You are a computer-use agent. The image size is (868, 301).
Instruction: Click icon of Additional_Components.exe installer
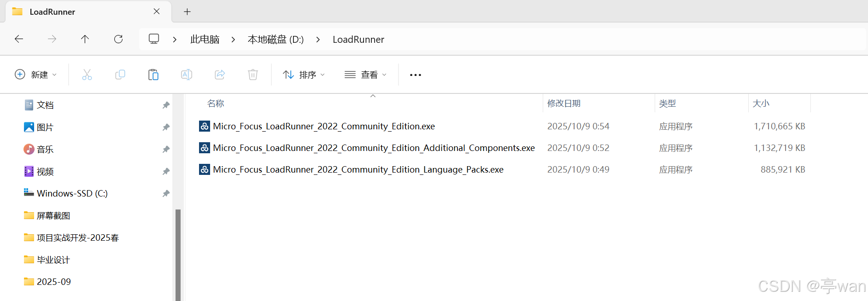pos(205,148)
